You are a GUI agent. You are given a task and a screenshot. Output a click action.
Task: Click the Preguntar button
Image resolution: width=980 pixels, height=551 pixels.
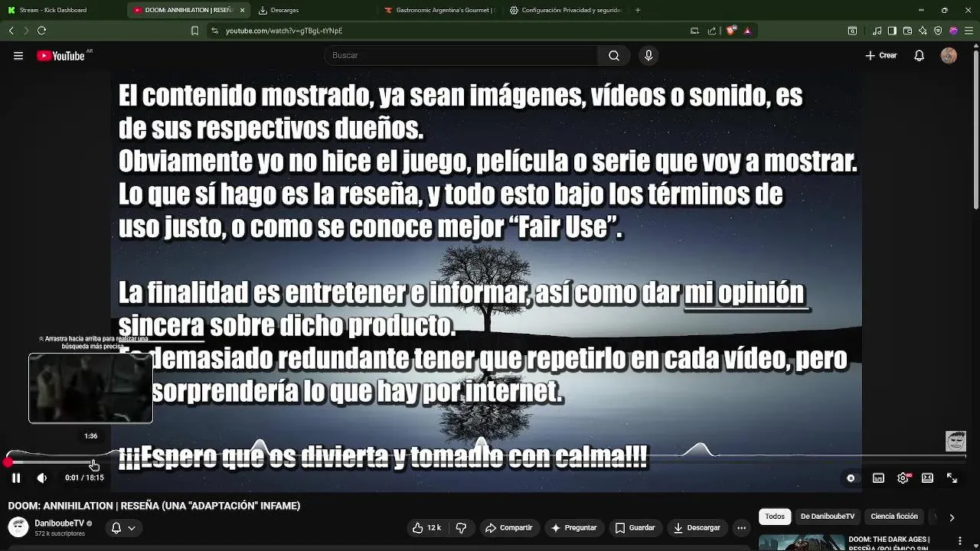[x=573, y=527]
